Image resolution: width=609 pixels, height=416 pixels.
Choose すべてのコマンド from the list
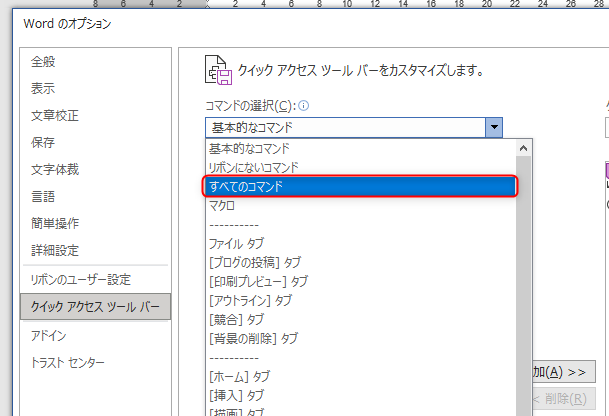click(x=360, y=186)
